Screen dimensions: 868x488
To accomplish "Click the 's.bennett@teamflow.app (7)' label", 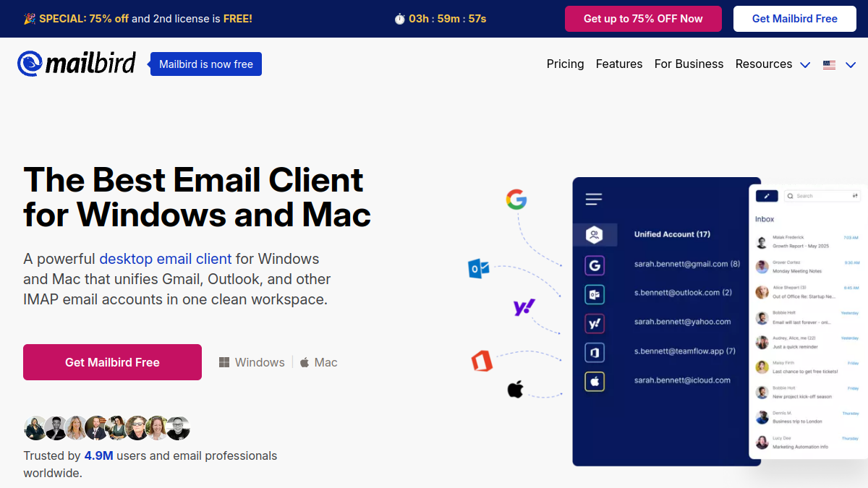I will click(x=685, y=351).
